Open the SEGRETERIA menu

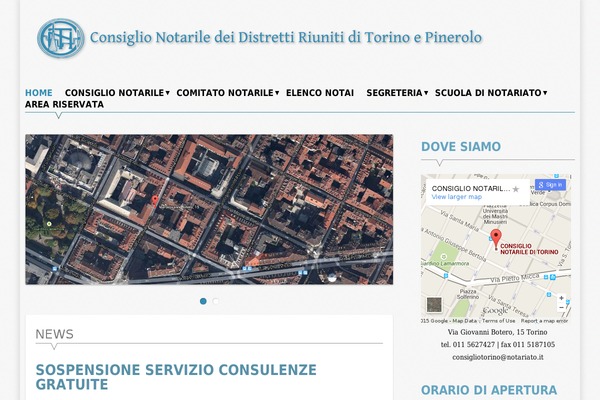click(394, 93)
